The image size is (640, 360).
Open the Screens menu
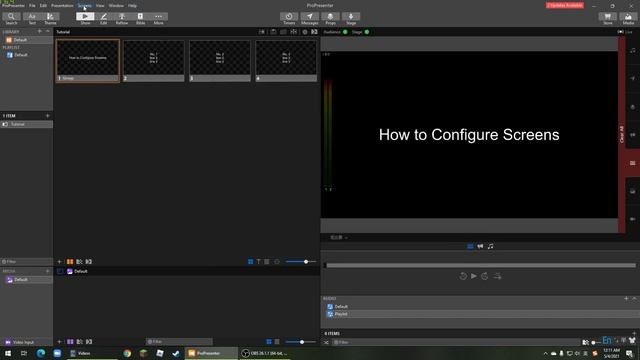(84, 6)
